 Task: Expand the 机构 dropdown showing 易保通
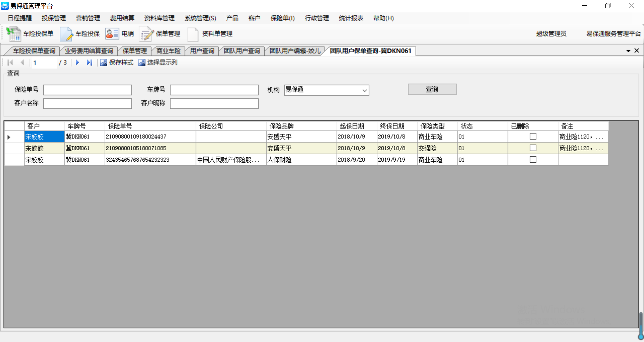[x=364, y=90]
